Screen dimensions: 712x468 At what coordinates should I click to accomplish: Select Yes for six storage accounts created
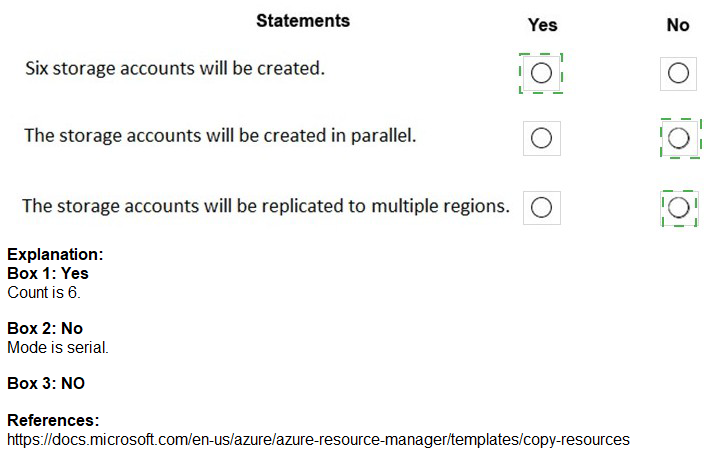coord(541,73)
